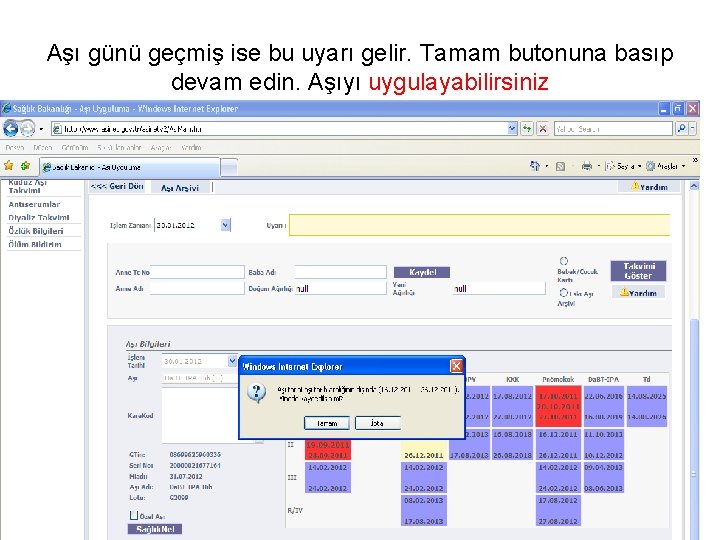Select the Sağlık Bakanlığı - Aşı Uygulama tab
The width and height of the screenshot is (720, 540).
(x=130, y=167)
